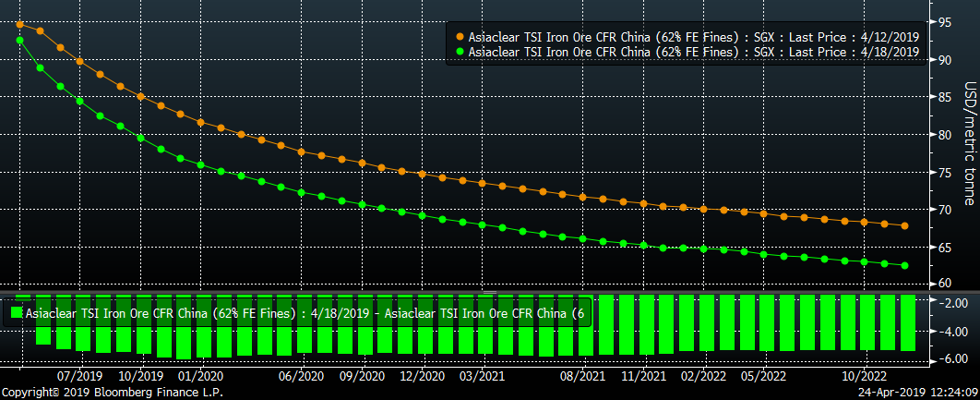
Task: Click the green square spread legend marker
Action: pos(17,314)
